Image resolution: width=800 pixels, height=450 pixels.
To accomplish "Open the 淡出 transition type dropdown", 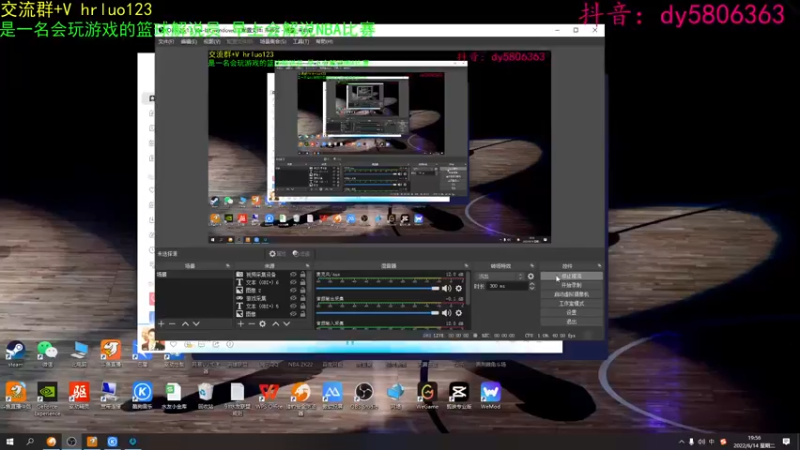I will (x=499, y=277).
